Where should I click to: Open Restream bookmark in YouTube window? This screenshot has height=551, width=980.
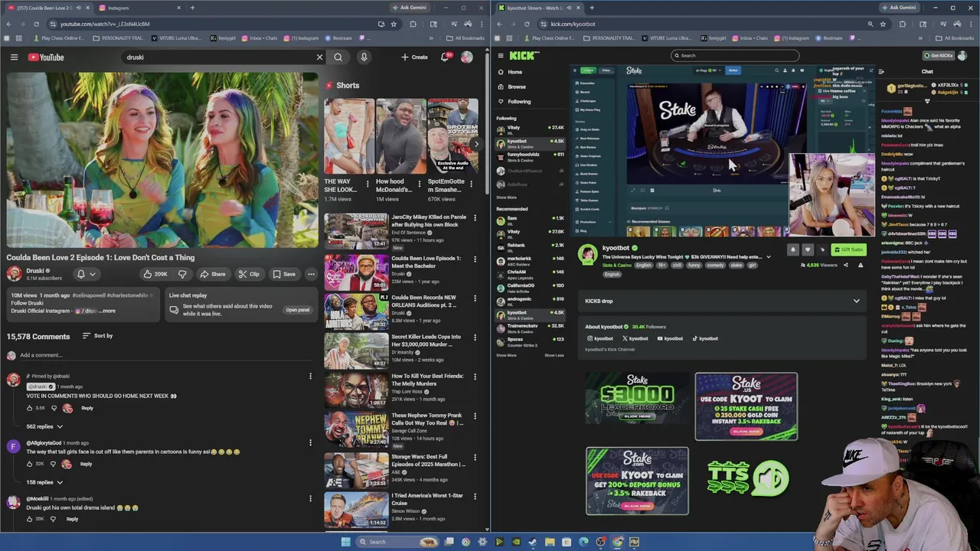338,38
